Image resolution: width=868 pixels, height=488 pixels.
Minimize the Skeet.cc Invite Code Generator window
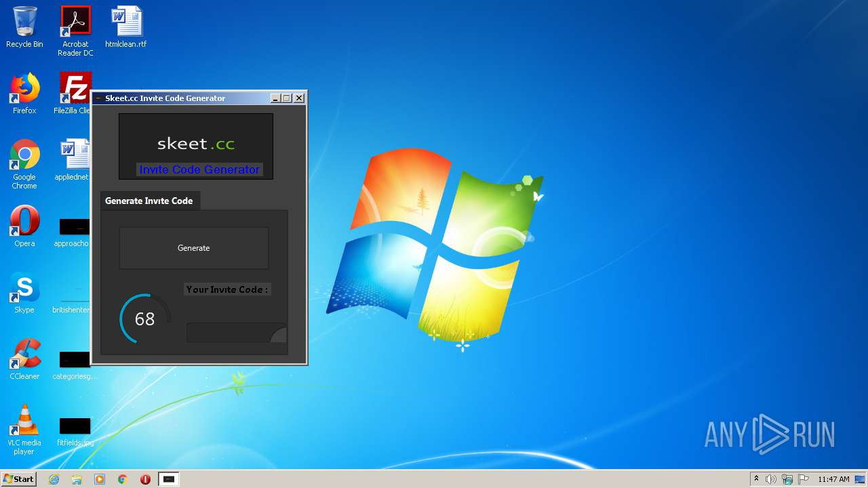coord(275,98)
